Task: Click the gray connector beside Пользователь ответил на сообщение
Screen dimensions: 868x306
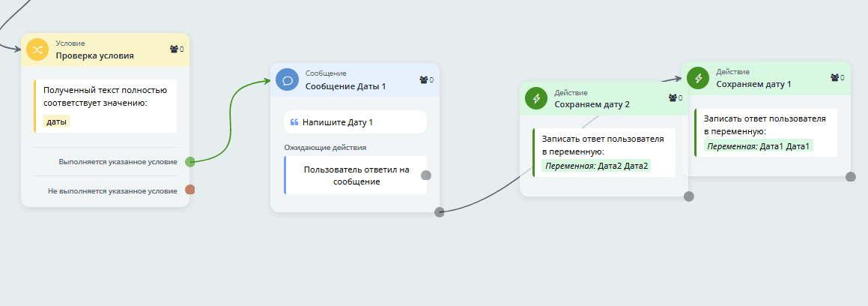Action: click(426, 175)
